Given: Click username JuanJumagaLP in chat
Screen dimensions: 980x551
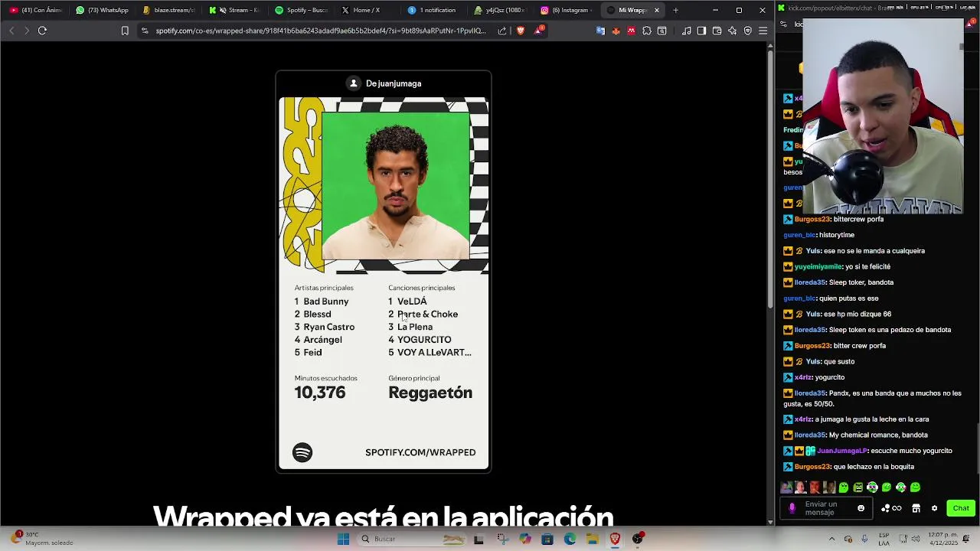Looking at the screenshot, I should 842,451.
